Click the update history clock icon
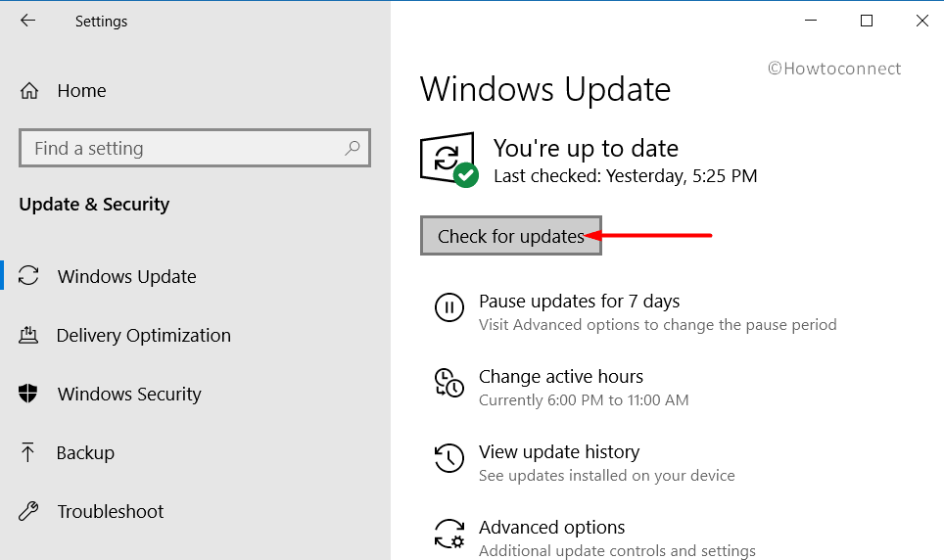The width and height of the screenshot is (944, 560). (449, 457)
